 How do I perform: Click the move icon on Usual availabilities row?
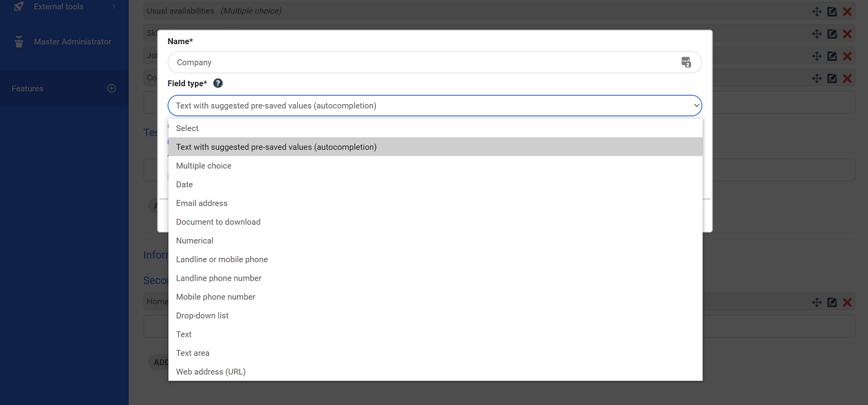click(x=817, y=11)
